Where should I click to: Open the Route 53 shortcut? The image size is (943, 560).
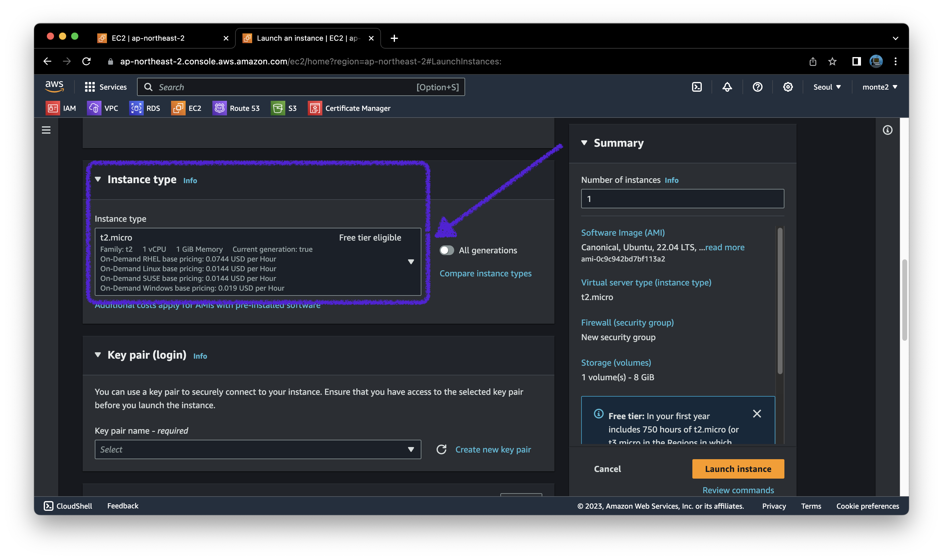(x=236, y=108)
